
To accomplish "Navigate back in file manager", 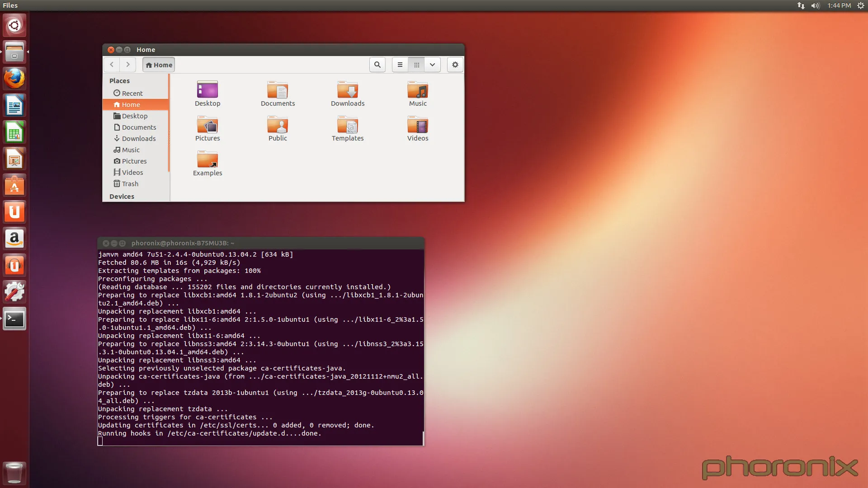I will (x=113, y=64).
